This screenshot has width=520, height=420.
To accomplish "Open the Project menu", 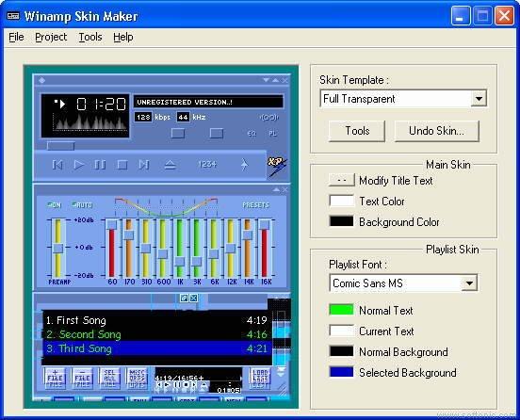I will tap(51, 37).
